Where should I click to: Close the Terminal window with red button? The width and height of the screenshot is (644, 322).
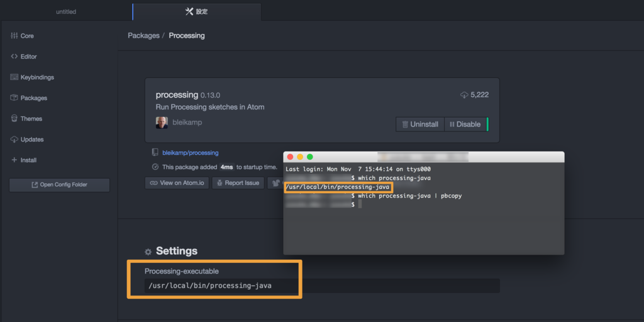(291, 157)
